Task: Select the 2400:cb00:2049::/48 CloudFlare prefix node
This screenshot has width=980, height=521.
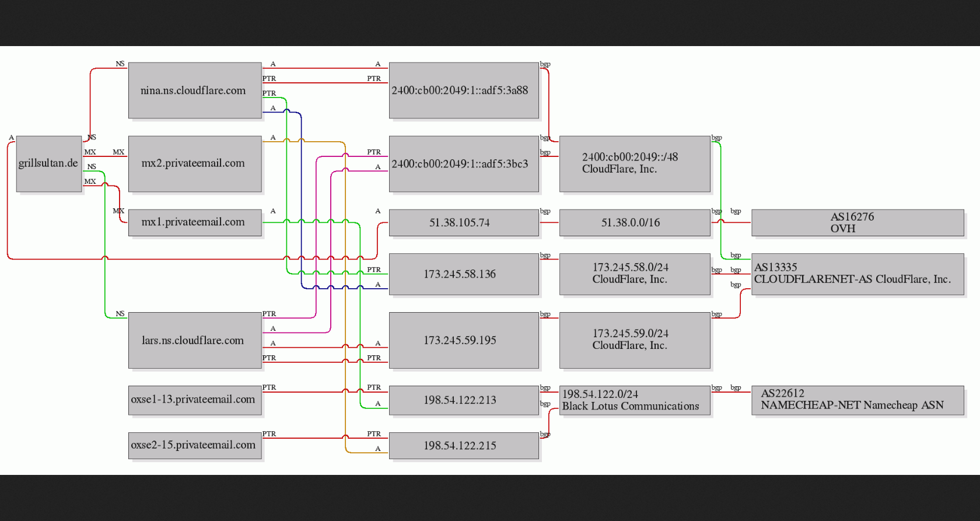Action: [x=635, y=164]
